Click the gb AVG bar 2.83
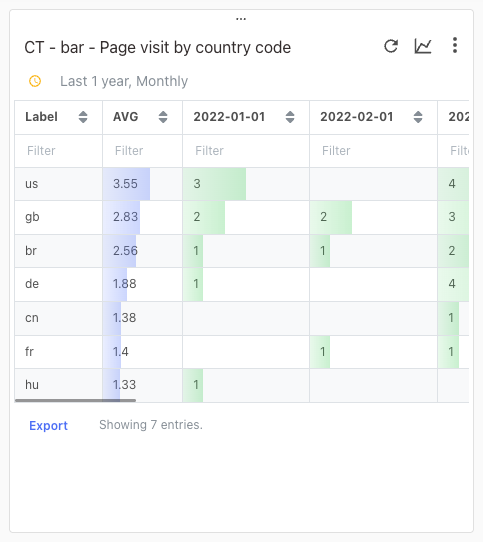 pyautogui.click(x=125, y=217)
